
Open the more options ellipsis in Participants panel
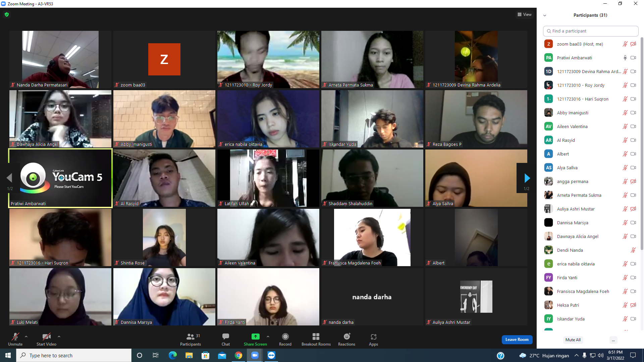(x=613, y=340)
